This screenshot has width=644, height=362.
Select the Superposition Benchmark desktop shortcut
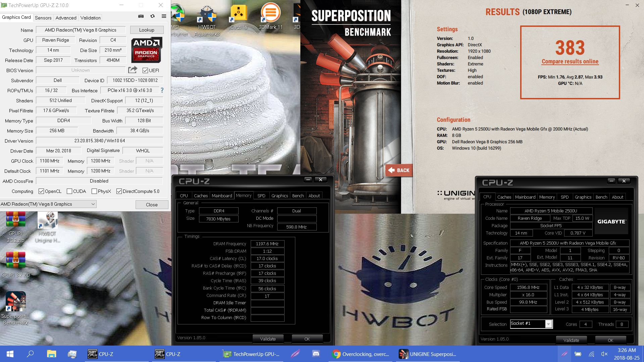pos(15,309)
